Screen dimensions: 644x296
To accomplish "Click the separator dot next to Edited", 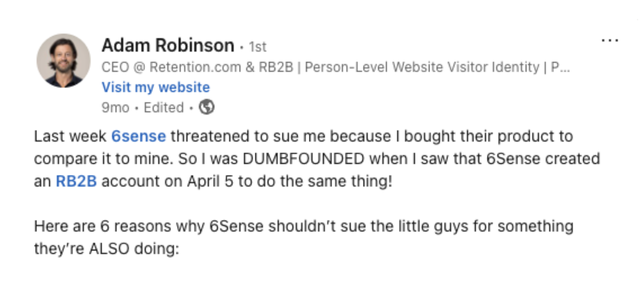I will [191, 107].
